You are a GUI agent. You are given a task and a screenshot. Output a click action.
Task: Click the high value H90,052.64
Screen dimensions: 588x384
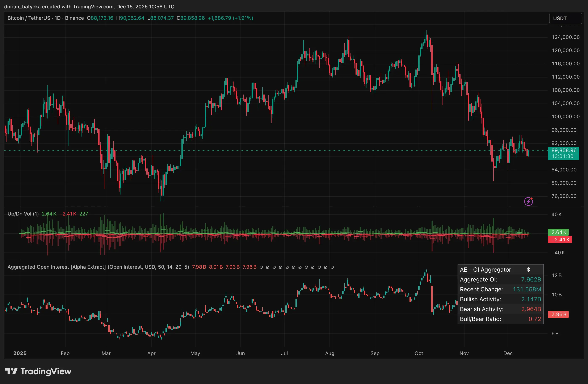click(130, 18)
